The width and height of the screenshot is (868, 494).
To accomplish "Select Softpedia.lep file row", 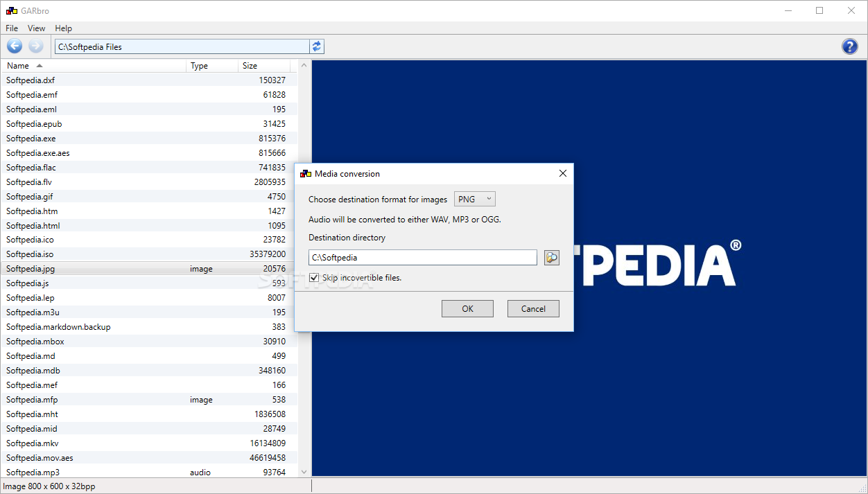I will click(149, 298).
